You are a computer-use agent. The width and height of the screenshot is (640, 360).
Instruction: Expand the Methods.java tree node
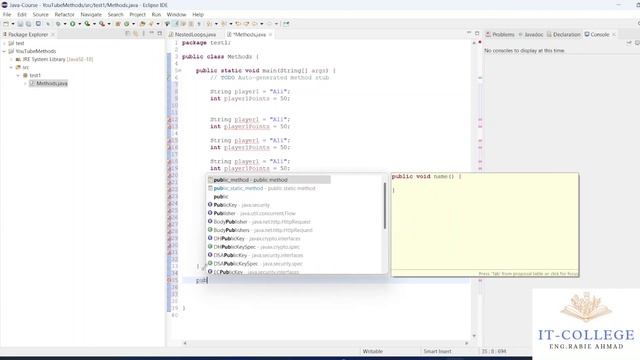[25, 83]
